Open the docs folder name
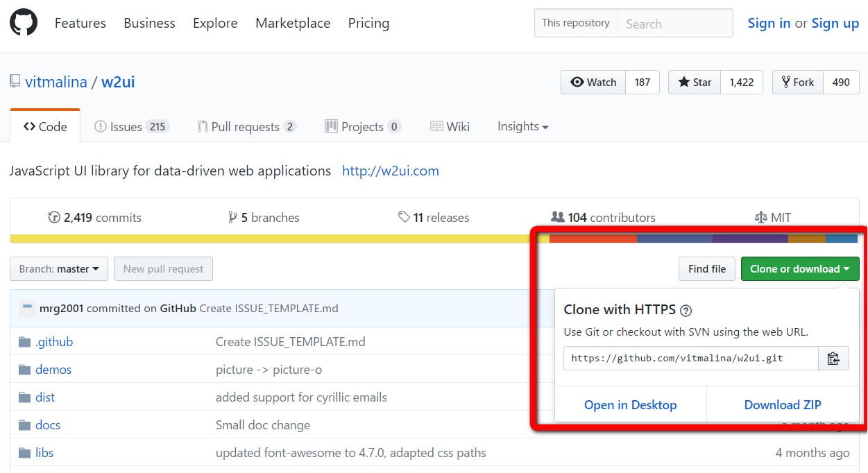The height and width of the screenshot is (473, 868). point(48,425)
